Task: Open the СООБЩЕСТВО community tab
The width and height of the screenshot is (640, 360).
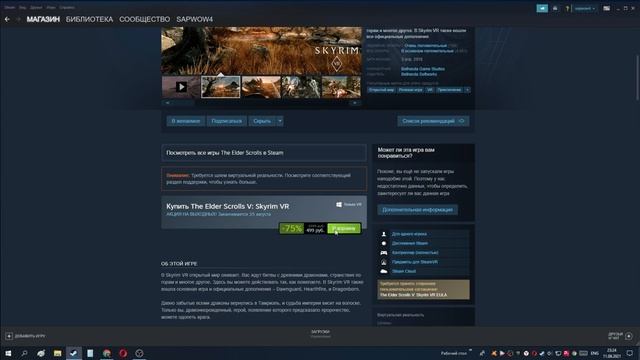Action: click(144, 19)
